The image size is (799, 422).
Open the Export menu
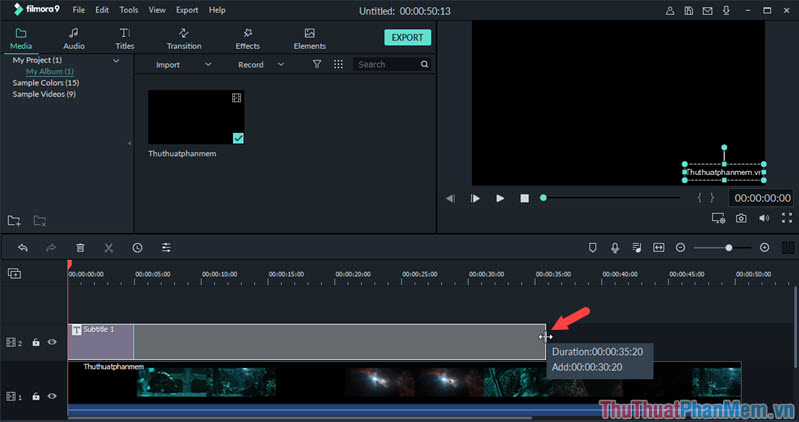tap(187, 10)
